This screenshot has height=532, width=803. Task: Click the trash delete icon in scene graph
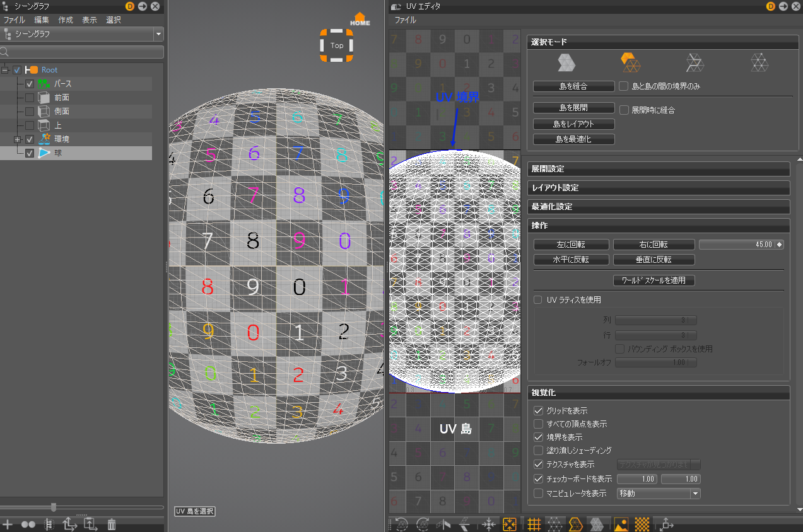pos(112,524)
